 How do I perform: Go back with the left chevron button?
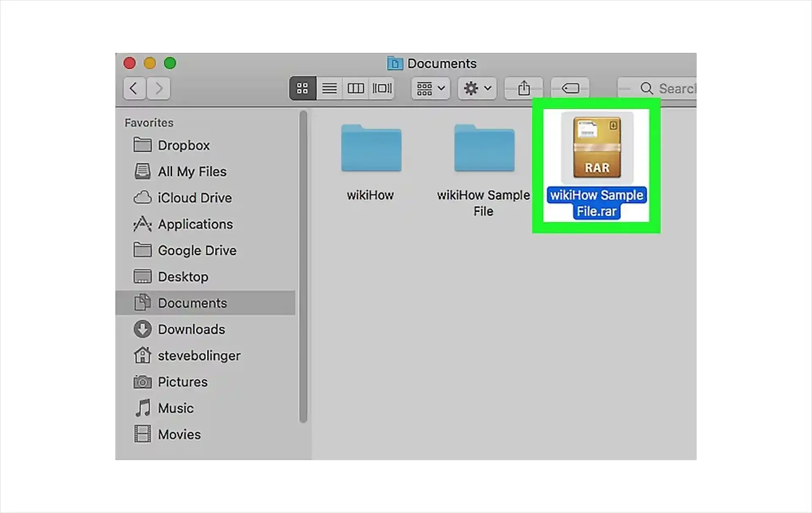(x=134, y=88)
